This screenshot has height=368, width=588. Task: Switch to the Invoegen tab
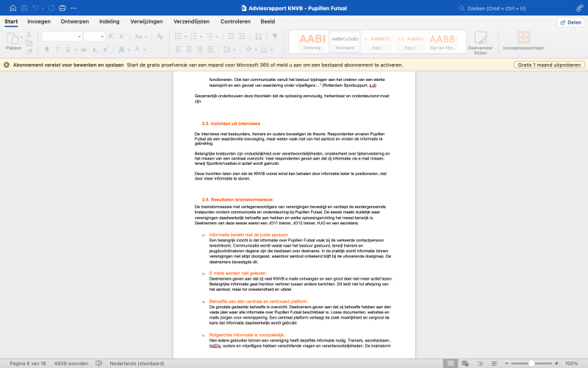click(x=39, y=21)
